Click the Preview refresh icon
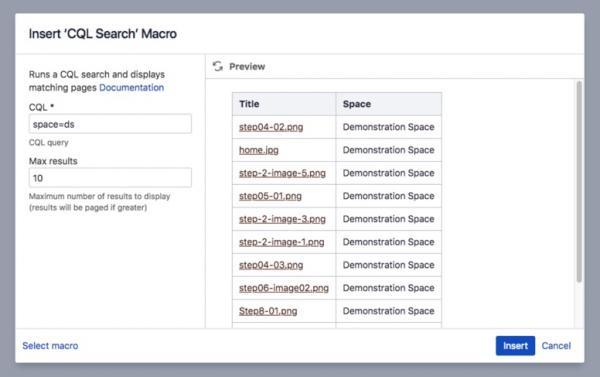 click(x=218, y=66)
